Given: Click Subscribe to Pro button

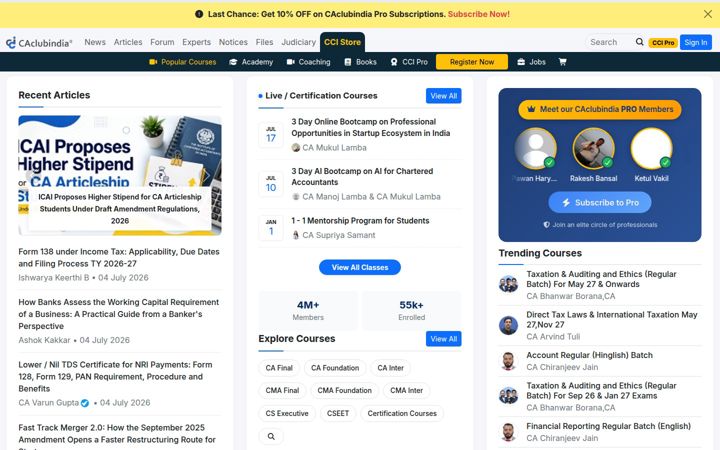Looking at the screenshot, I should tap(600, 202).
